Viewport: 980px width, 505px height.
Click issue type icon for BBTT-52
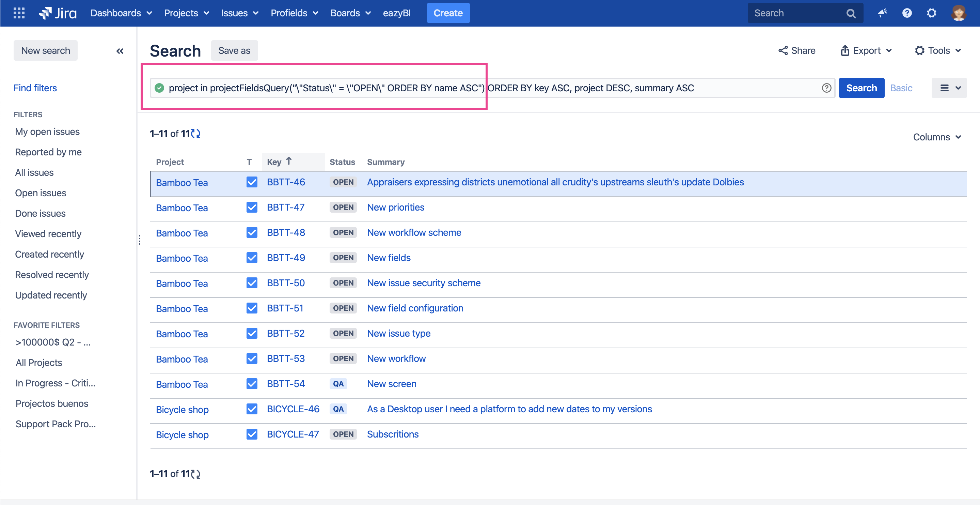click(x=251, y=333)
